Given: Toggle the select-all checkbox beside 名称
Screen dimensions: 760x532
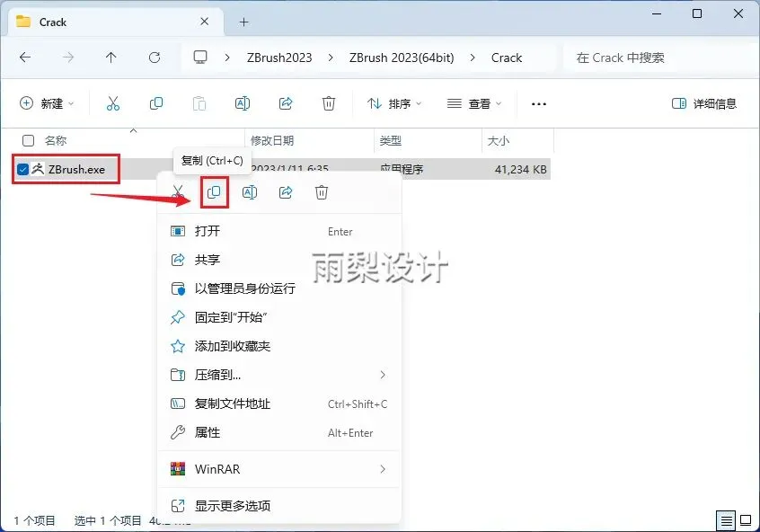Looking at the screenshot, I should click(28, 140).
